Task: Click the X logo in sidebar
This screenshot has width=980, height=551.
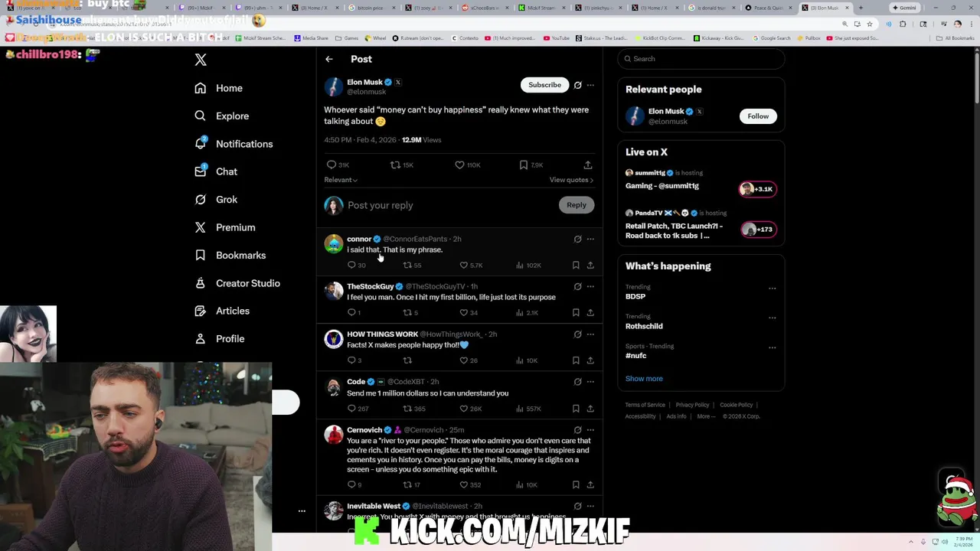Action: coord(201,60)
